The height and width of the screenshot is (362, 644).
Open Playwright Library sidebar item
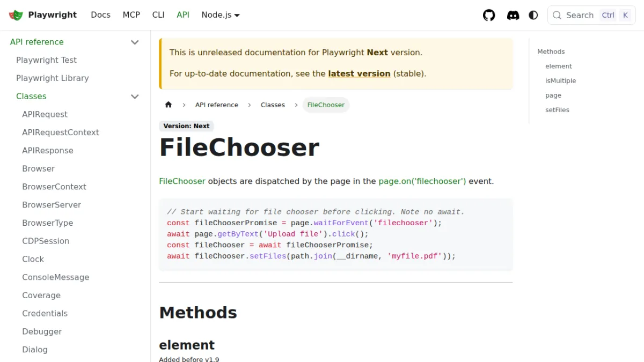coord(53,78)
